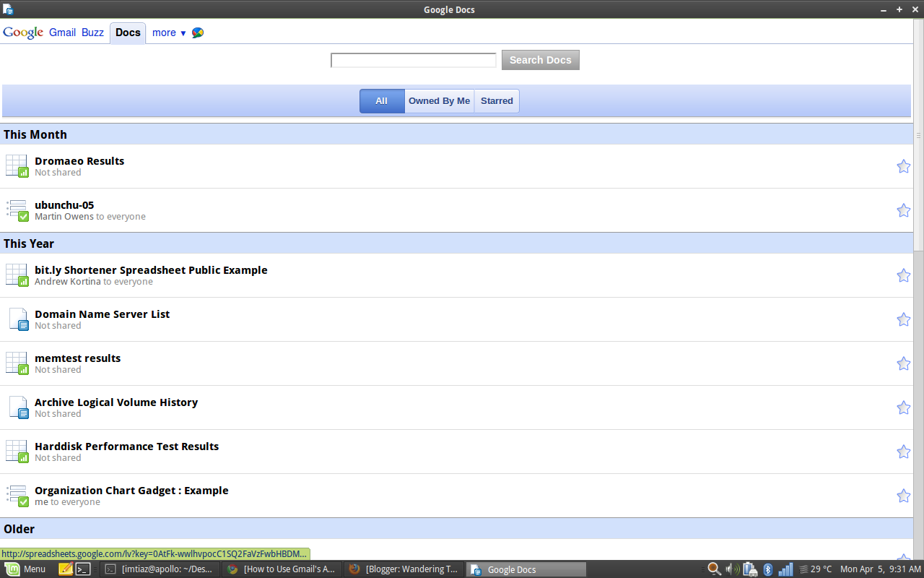Viewport: 924px width, 578px height.
Task: Select the Docs tab in the top navigation
Action: 128,33
